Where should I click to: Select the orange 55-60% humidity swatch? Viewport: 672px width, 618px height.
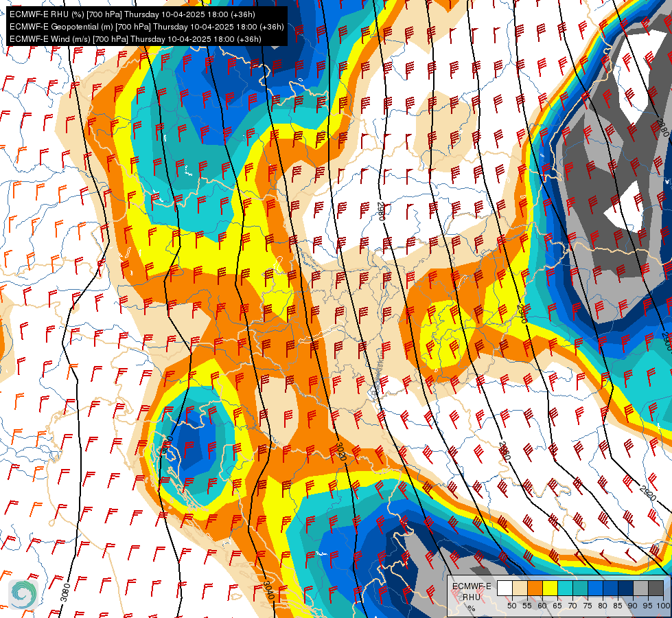tap(535, 588)
